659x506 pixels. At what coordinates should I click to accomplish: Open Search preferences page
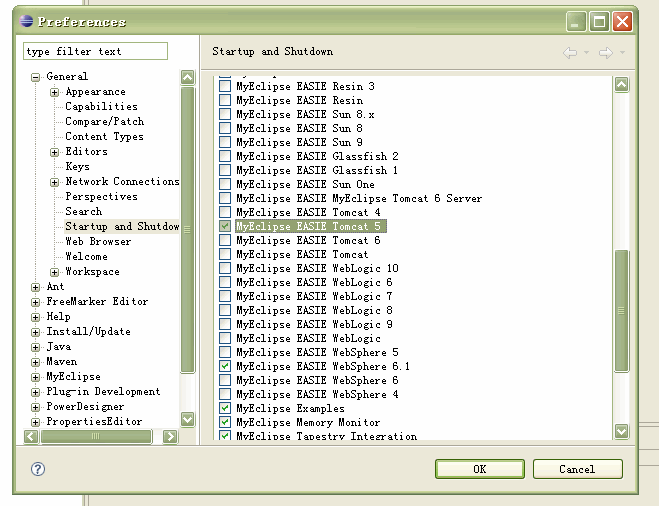pyautogui.click(x=84, y=211)
